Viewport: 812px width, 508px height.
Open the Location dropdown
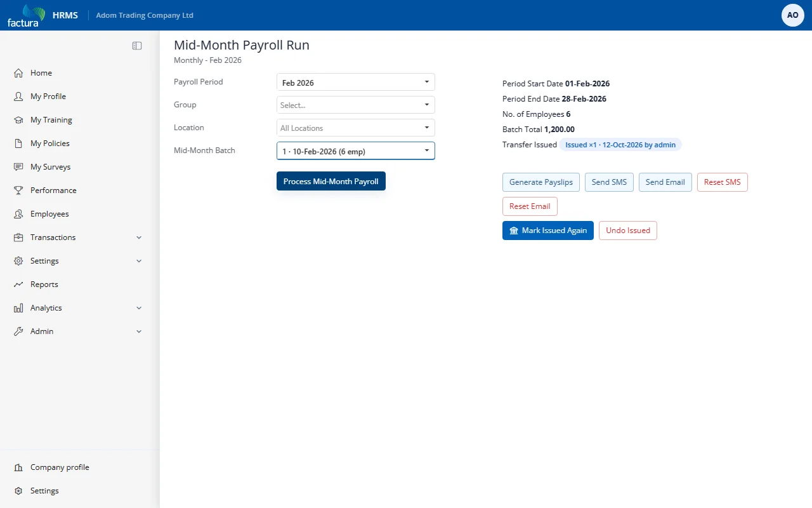tap(356, 128)
